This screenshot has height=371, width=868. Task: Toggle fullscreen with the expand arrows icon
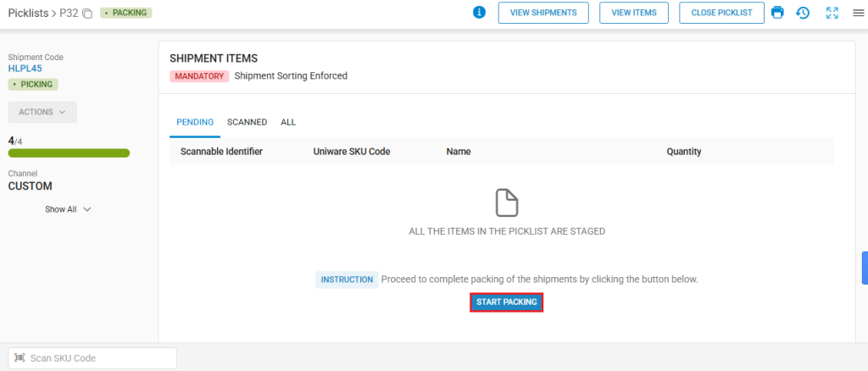tap(832, 13)
